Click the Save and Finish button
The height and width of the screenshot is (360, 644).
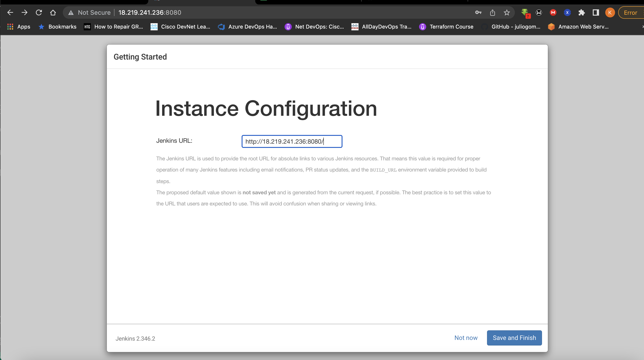click(x=514, y=338)
